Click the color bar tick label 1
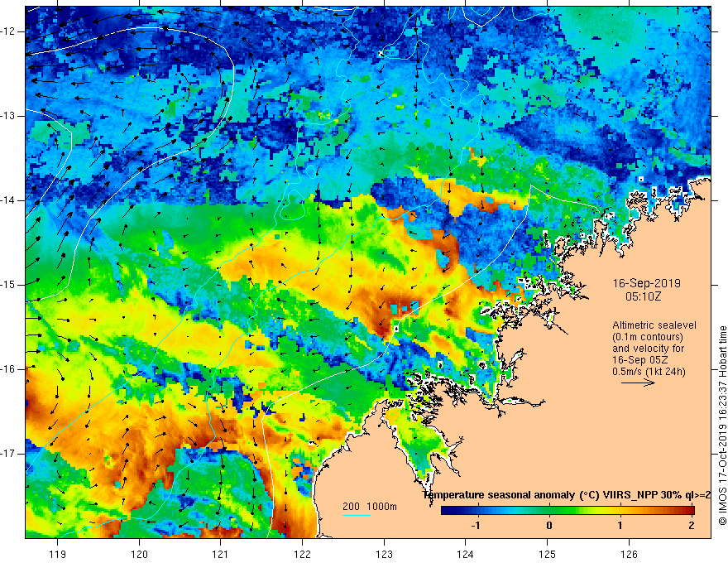 coord(620,526)
